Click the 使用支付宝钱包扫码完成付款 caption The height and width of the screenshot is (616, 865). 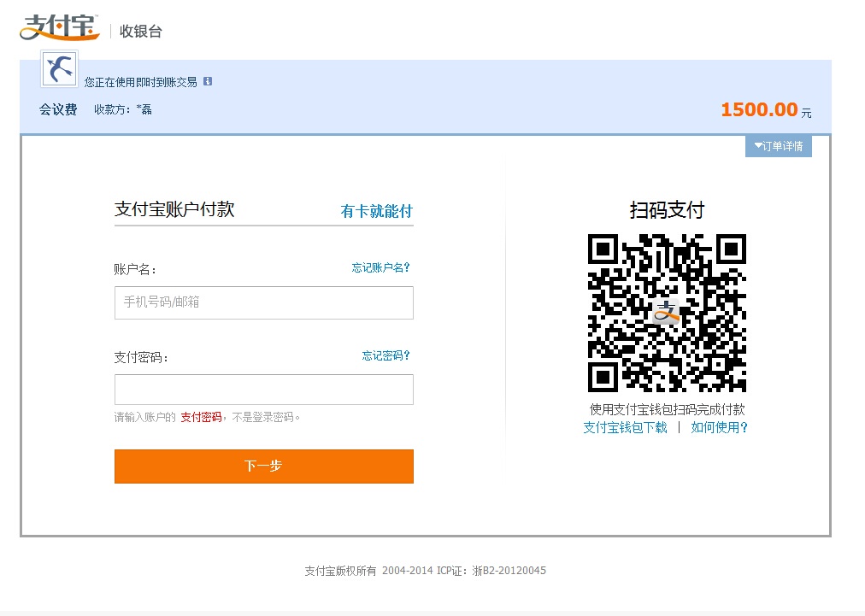point(667,410)
